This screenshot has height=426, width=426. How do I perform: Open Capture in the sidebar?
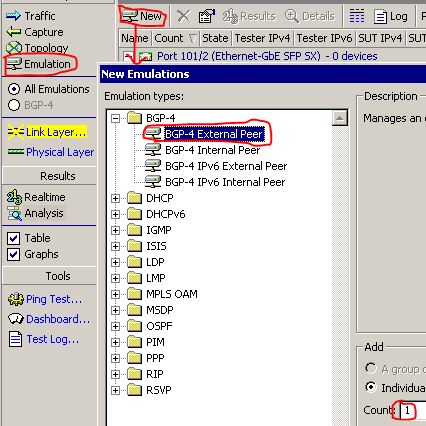coord(35,32)
